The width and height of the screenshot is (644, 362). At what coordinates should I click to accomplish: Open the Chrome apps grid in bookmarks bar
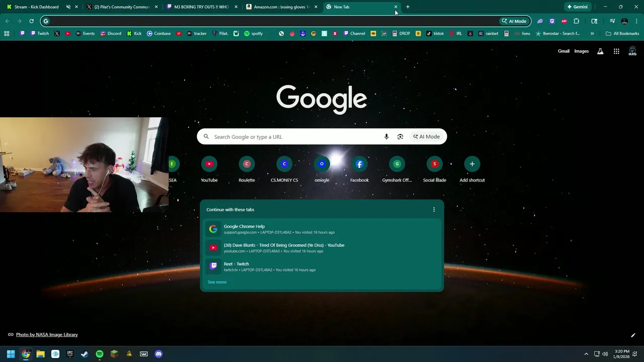click(7, 34)
